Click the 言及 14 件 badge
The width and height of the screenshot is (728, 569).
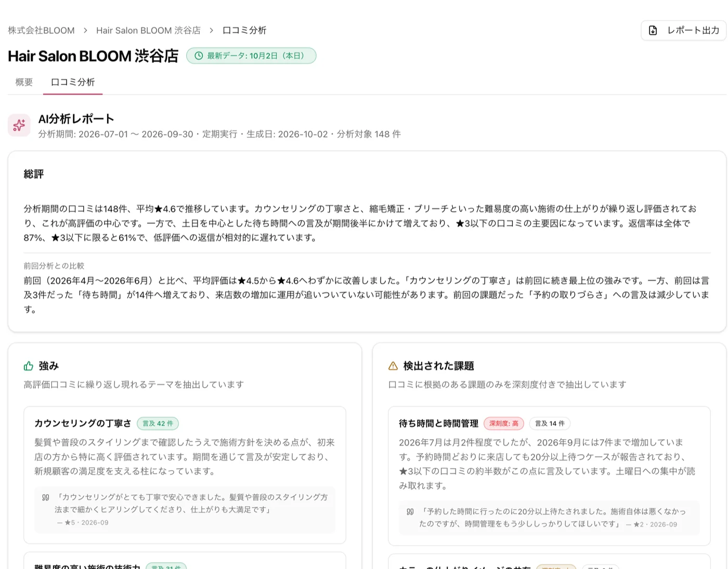[550, 424]
